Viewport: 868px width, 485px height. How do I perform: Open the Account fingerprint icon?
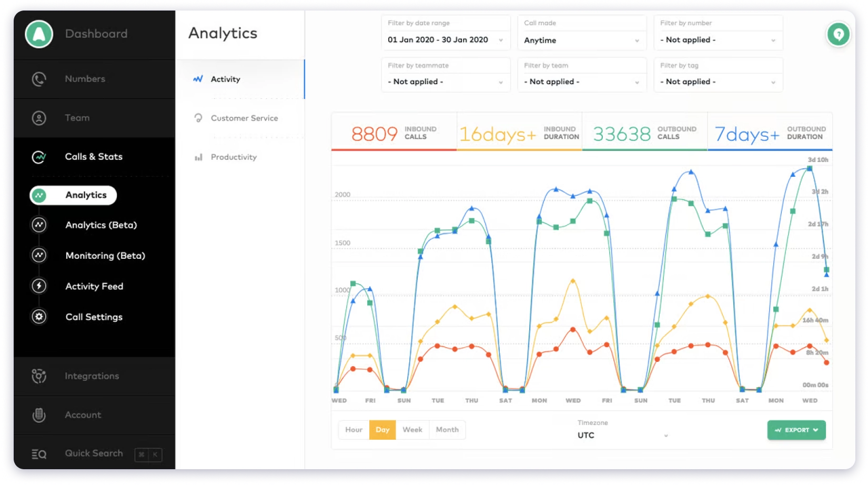pos(39,415)
